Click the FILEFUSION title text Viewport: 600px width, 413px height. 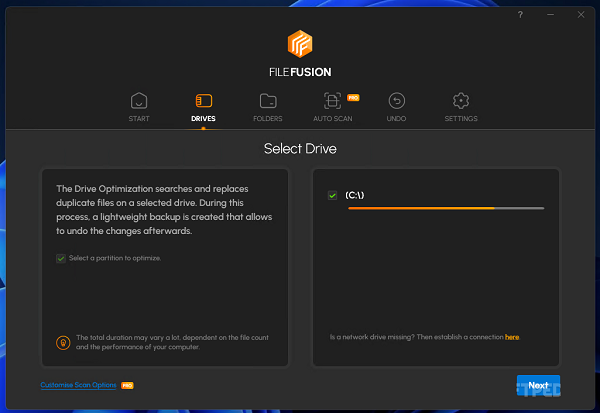coord(300,72)
